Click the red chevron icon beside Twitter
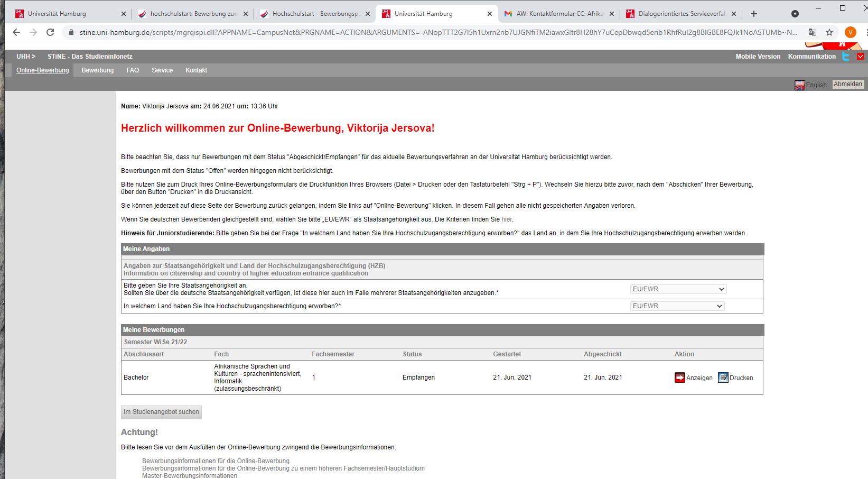The height and width of the screenshot is (479, 868). (x=860, y=57)
